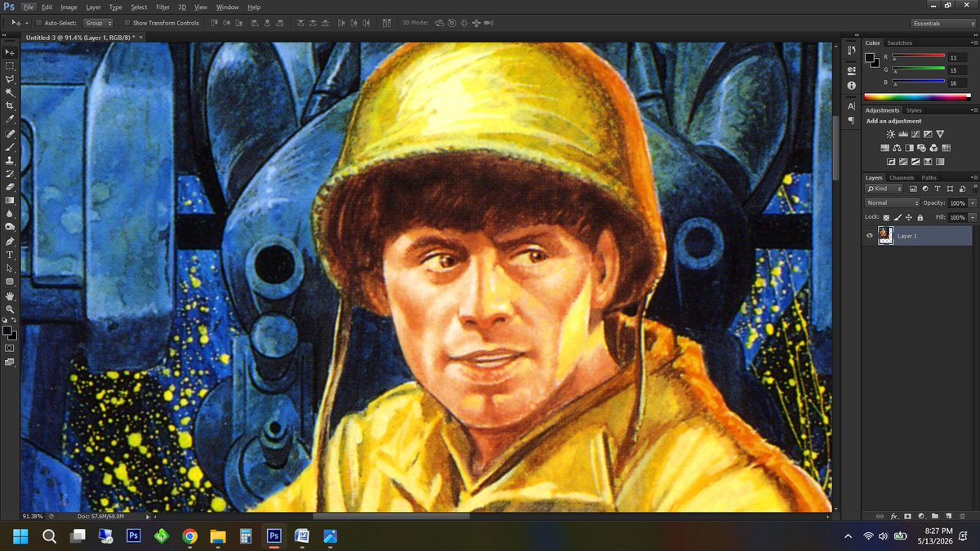Add a layer style with the fx button

click(893, 516)
